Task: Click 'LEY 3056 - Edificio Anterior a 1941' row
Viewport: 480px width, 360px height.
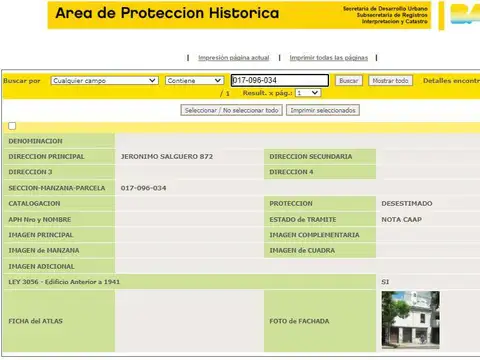Action: point(189,282)
